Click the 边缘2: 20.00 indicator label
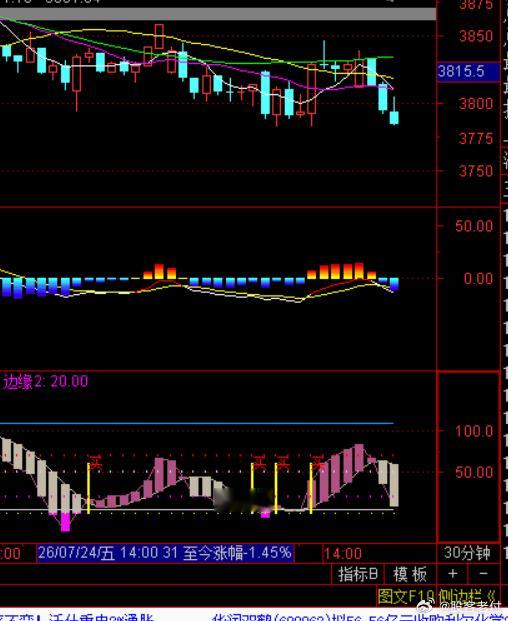The image size is (508, 621). click(46, 381)
